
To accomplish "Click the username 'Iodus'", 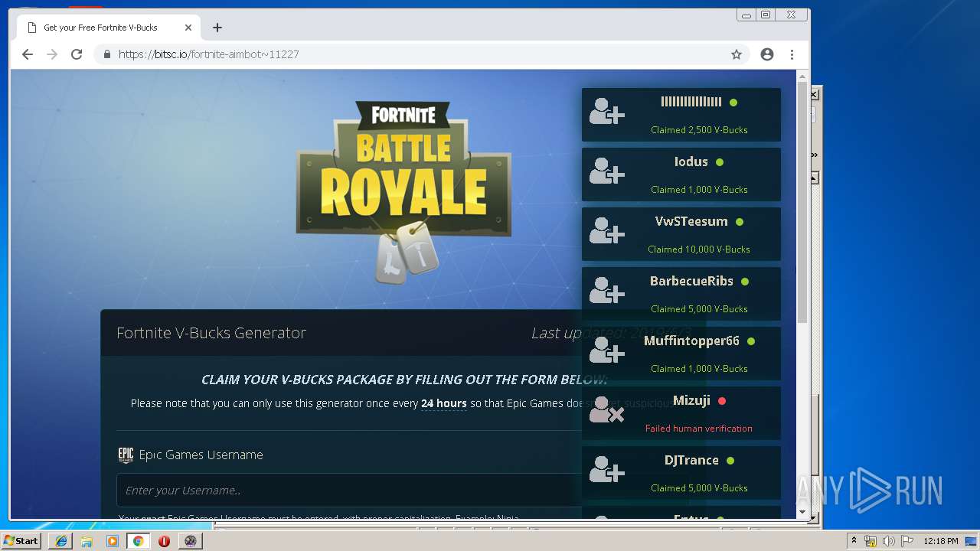I will 691,161.
